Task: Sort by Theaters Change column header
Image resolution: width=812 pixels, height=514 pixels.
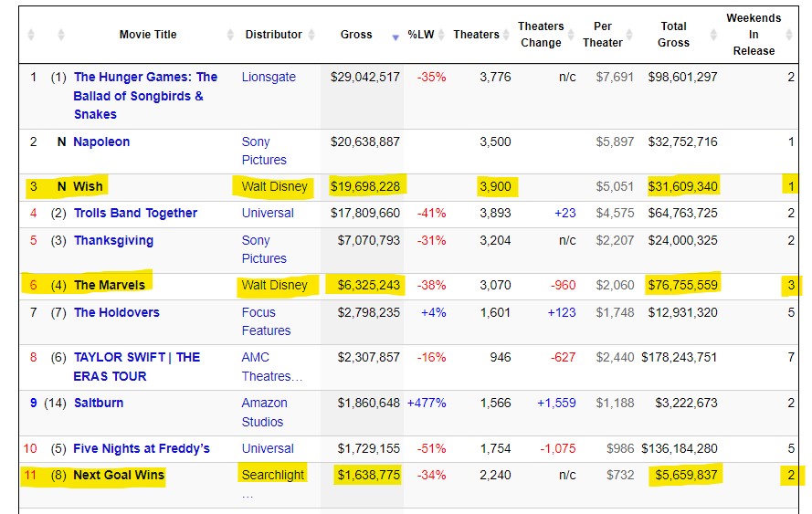Action: [x=541, y=35]
